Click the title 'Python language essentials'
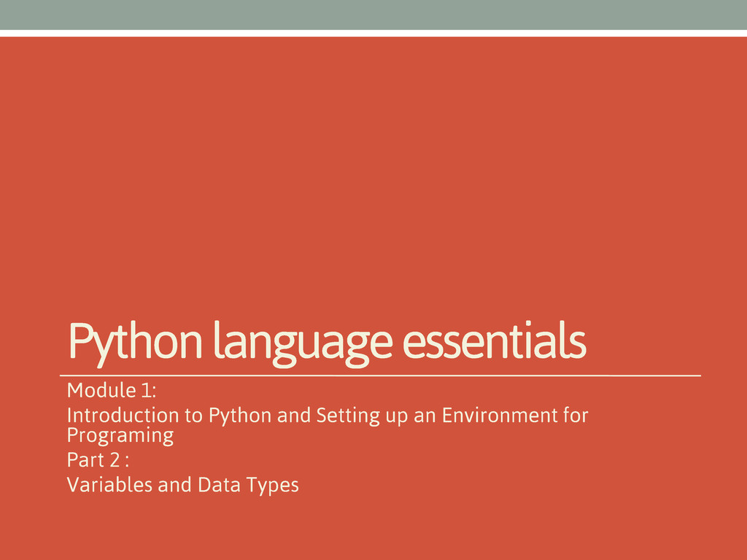Screen dimensions: 747x560 tap(328, 344)
